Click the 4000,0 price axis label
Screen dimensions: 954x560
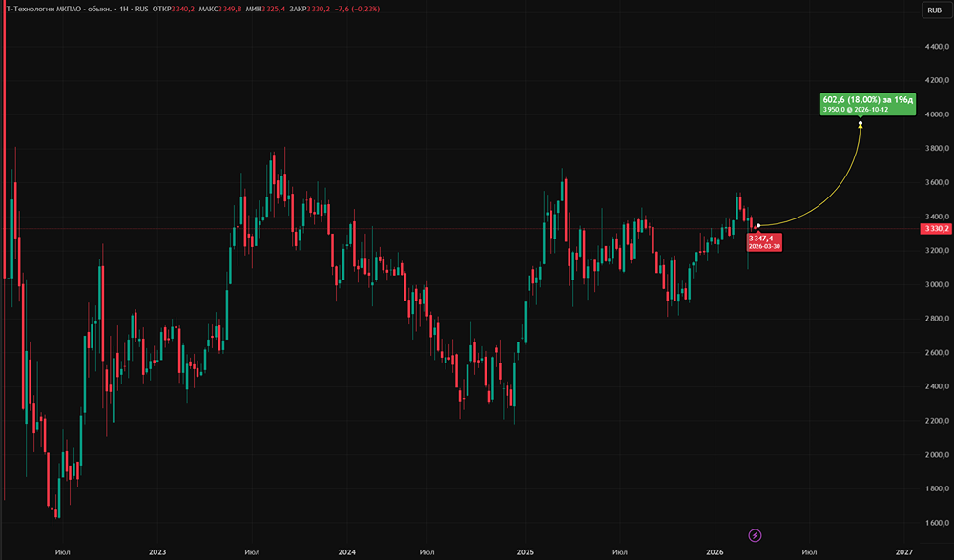(937, 114)
